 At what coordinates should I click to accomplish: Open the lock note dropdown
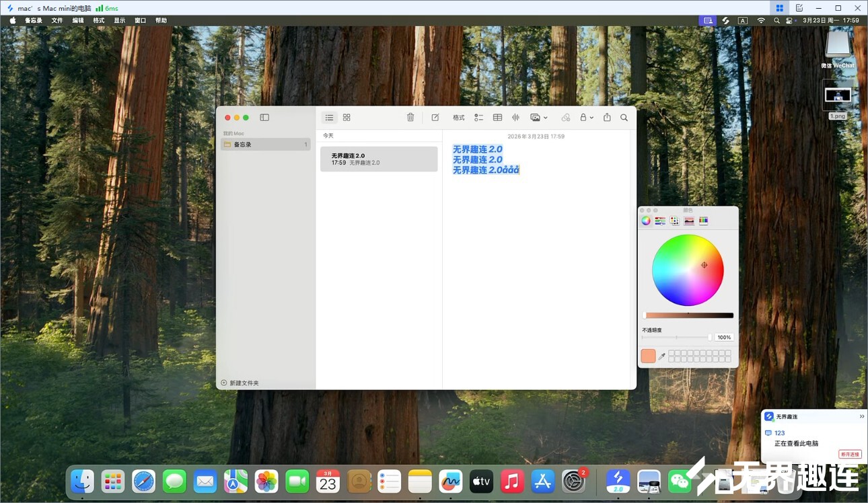click(x=586, y=118)
